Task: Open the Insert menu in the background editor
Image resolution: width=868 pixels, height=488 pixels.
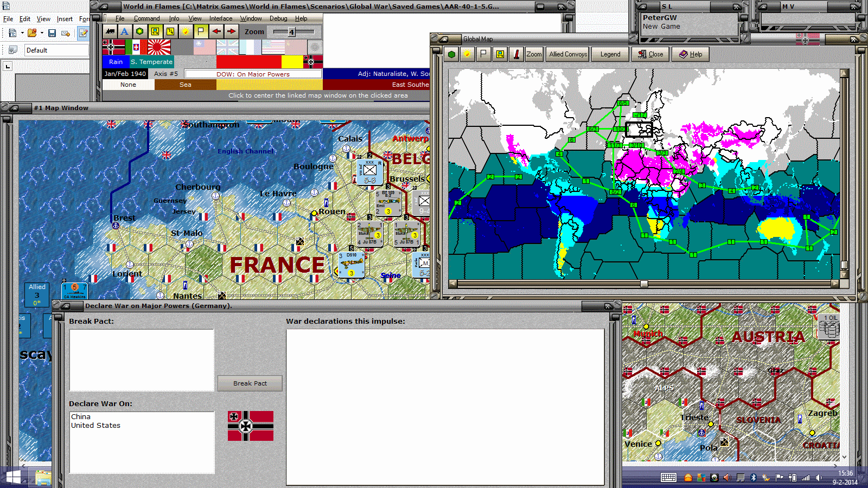Action: pyautogui.click(x=65, y=19)
